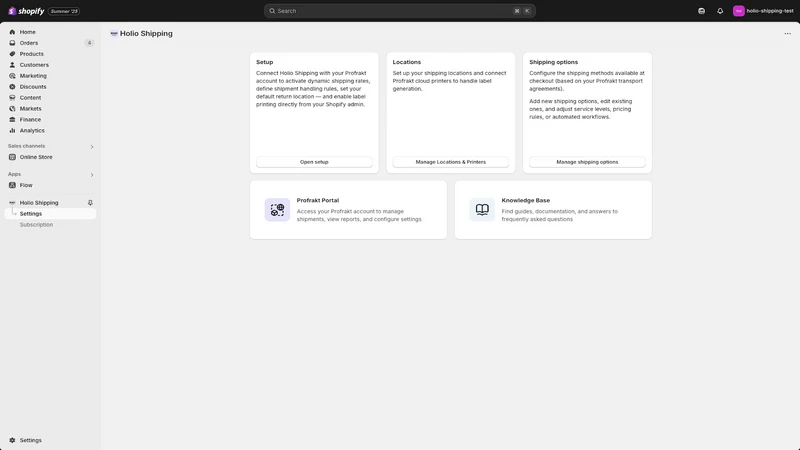The height and width of the screenshot is (450, 800).
Task: Click the Setup card heading
Action: (x=264, y=62)
